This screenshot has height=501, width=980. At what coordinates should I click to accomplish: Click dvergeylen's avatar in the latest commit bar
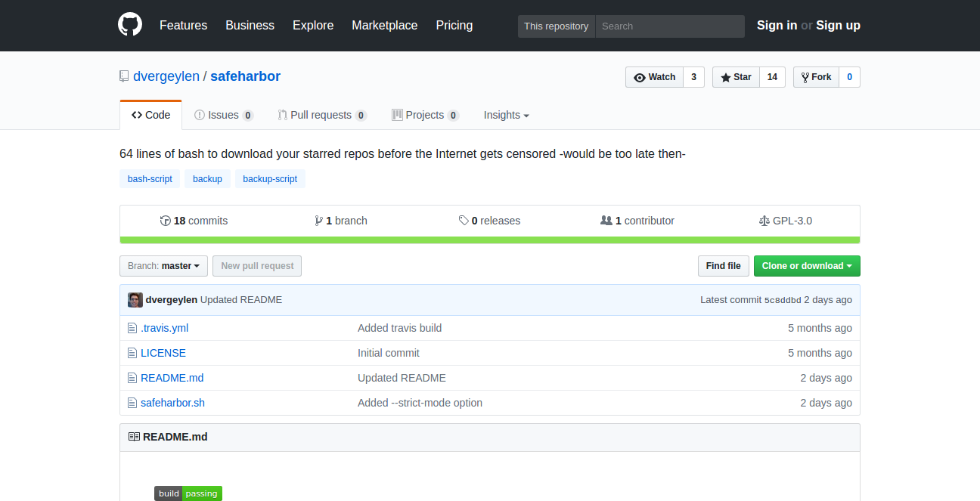135,300
